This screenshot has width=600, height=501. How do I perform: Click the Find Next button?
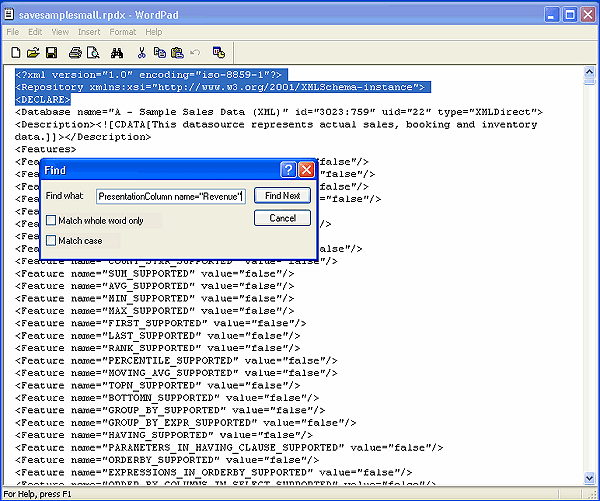pyautogui.click(x=282, y=196)
